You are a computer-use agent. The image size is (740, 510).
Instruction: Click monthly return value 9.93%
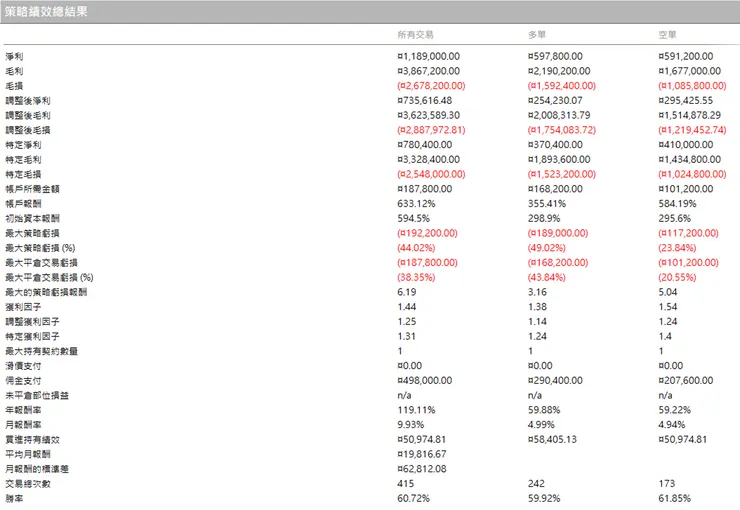411,425
